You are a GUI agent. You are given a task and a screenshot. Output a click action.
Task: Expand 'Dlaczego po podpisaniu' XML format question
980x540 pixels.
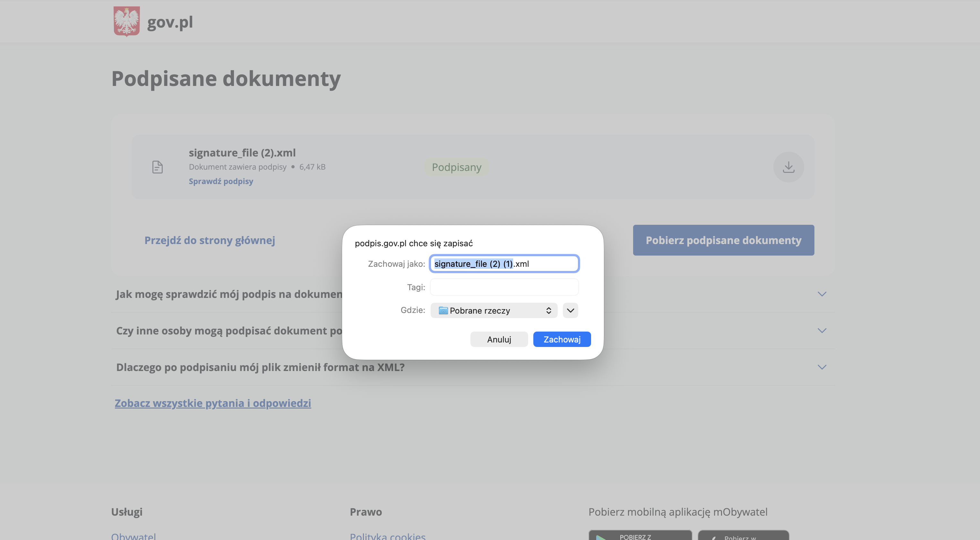(822, 367)
